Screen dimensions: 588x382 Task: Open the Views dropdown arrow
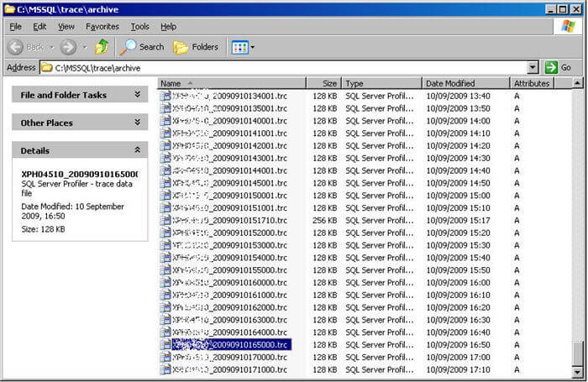coord(252,47)
